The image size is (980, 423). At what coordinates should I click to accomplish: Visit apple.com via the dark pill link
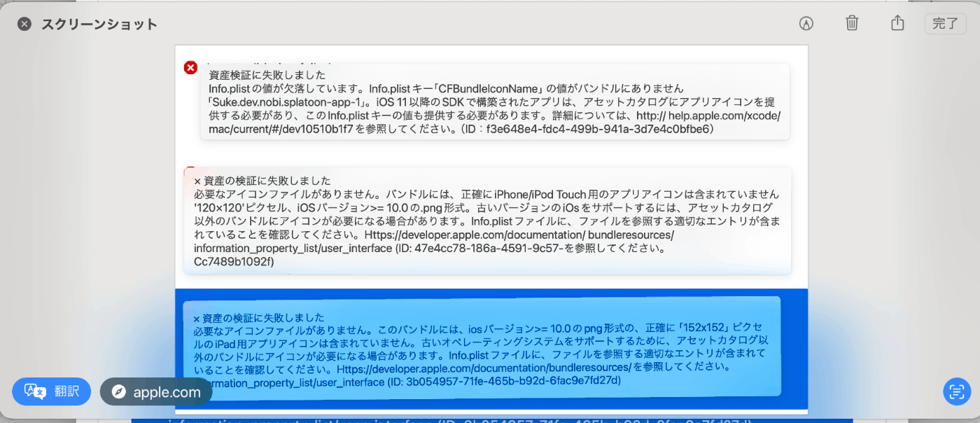click(155, 391)
